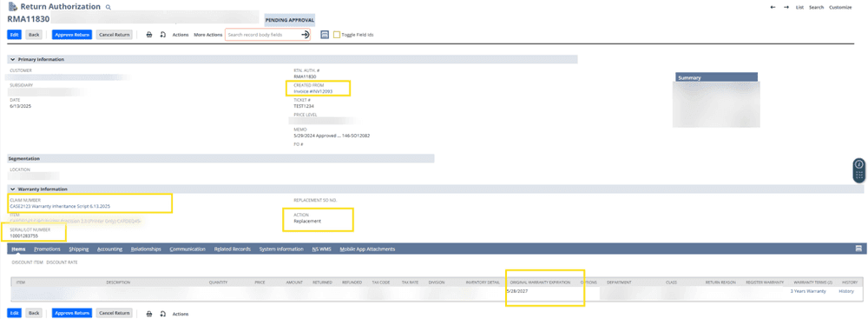Viewport: 868px width, 319px height.
Task: Open the More Actions dropdown menu
Action: click(207, 35)
